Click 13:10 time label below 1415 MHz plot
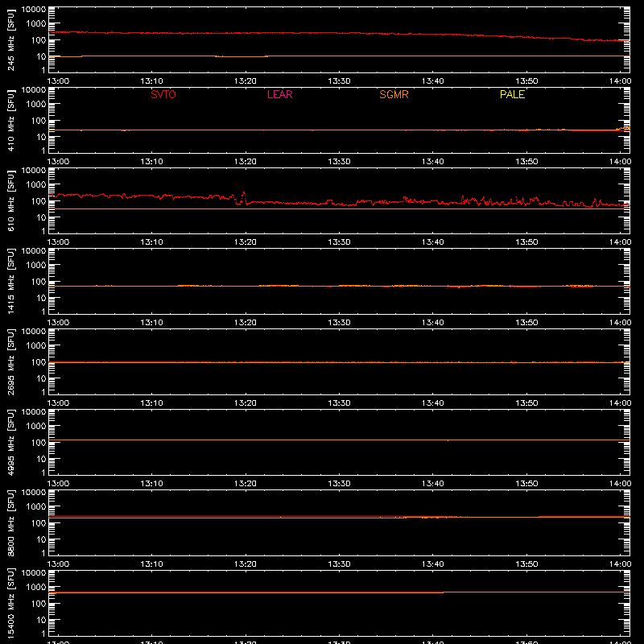644x644 pixels. tap(151, 323)
